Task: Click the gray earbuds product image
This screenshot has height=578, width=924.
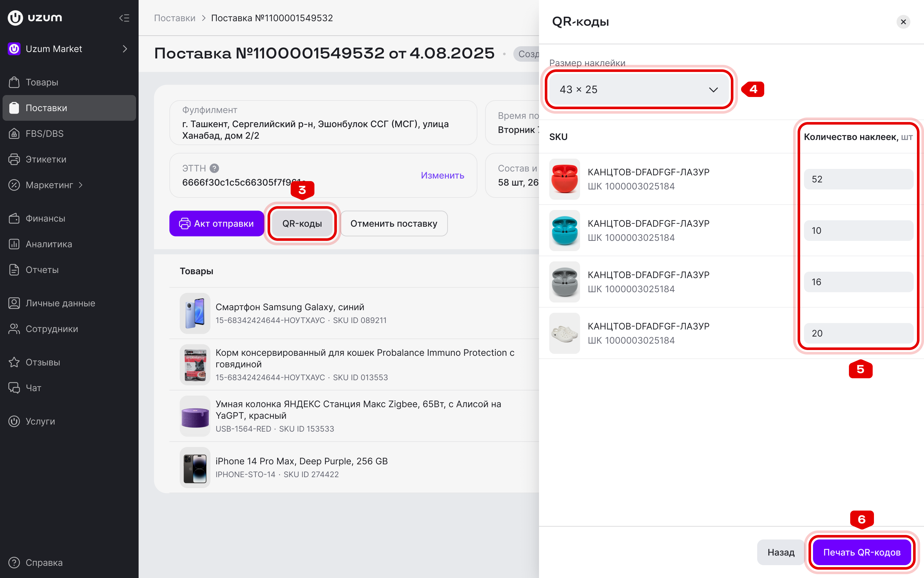Action: (x=564, y=282)
